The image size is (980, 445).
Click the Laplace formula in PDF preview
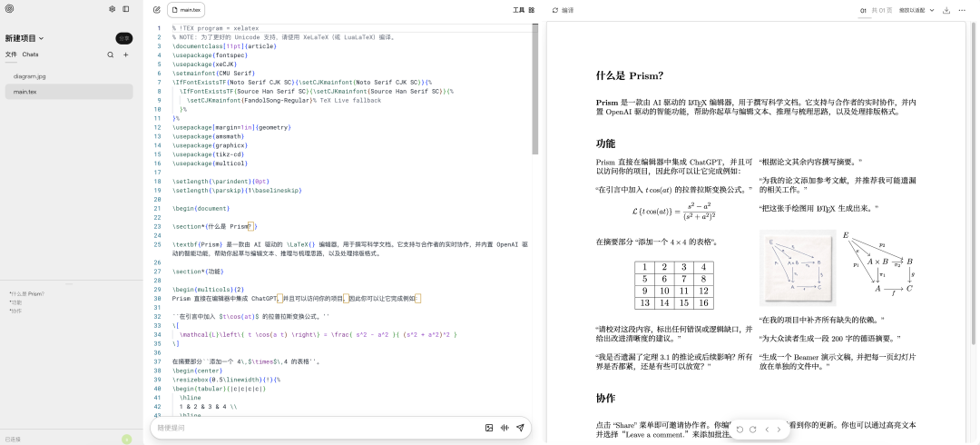(x=673, y=211)
